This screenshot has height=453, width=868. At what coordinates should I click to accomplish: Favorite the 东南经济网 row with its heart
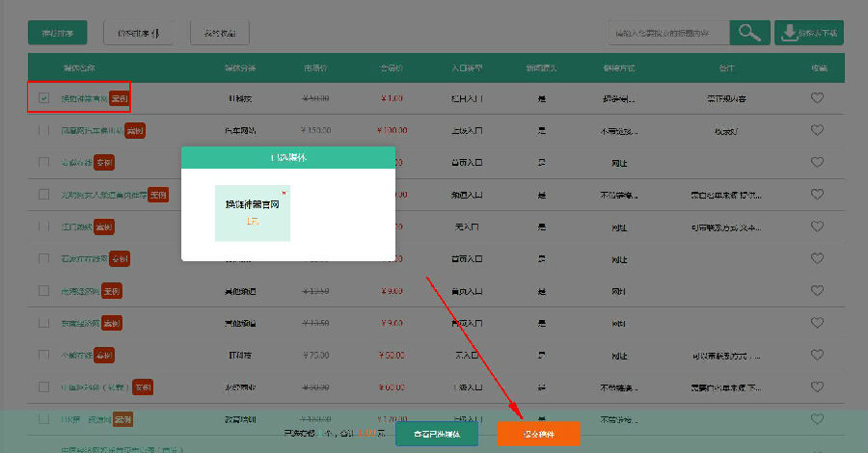817,323
